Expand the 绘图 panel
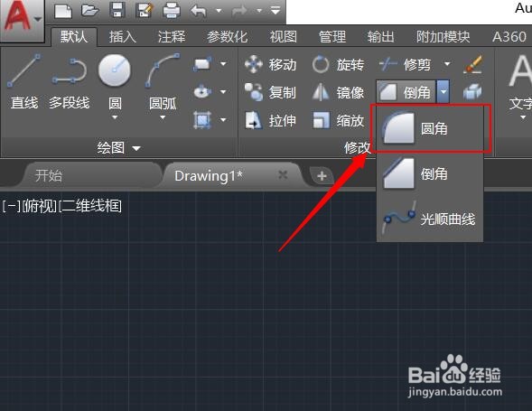Screen dimensions: 532x411 click(118, 148)
